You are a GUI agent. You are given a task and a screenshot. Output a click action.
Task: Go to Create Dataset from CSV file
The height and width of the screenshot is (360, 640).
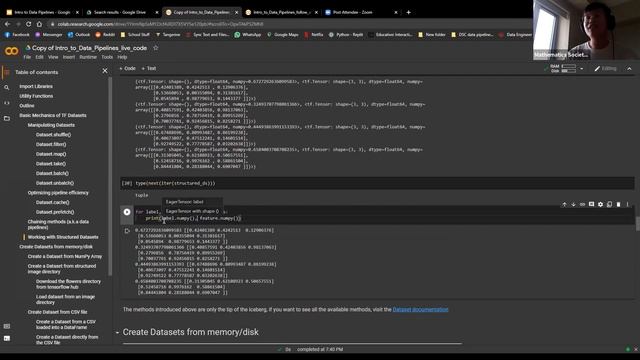(57, 312)
